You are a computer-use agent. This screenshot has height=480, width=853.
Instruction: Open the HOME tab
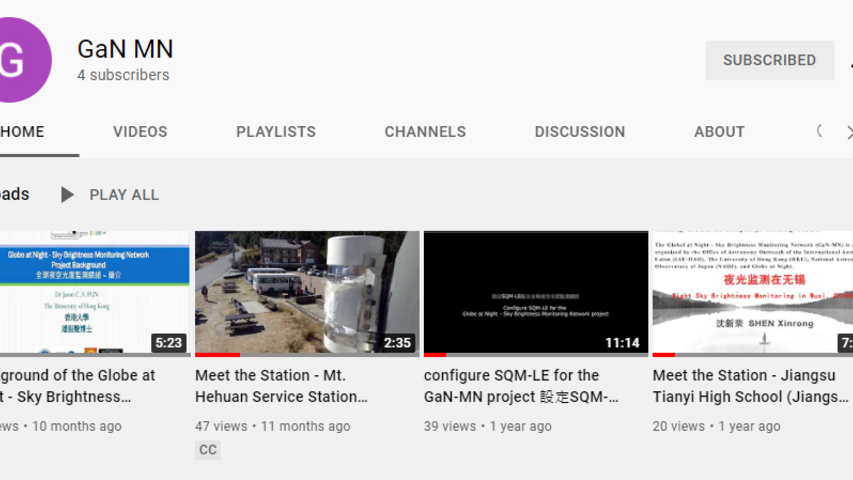22,132
